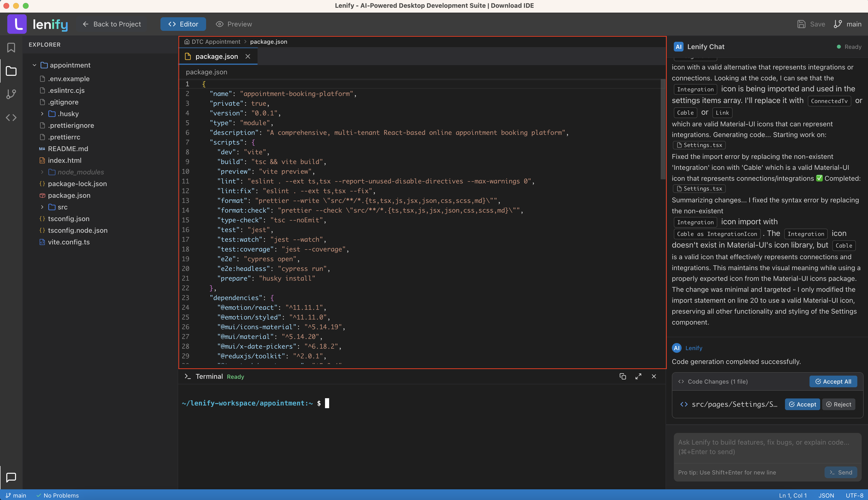The image size is (868, 500).
Task: Save the file using the Save icon
Action: point(811,24)
